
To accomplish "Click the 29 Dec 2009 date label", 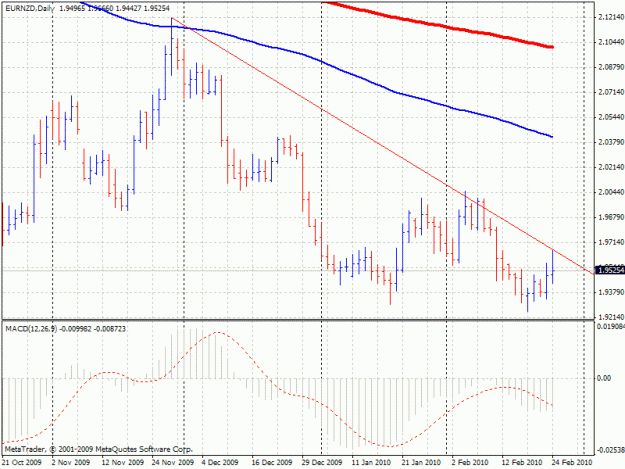I will click(x=322, y=462).
